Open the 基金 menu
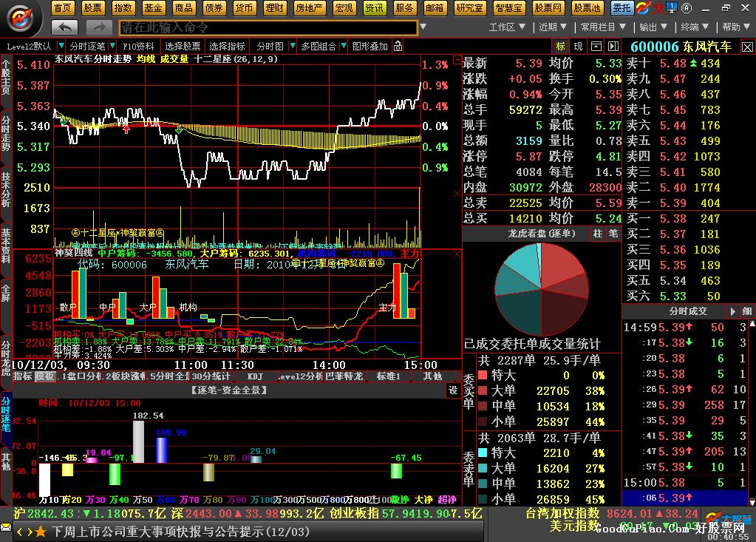Viewport: 756px width, 542px height. point(153,7)
